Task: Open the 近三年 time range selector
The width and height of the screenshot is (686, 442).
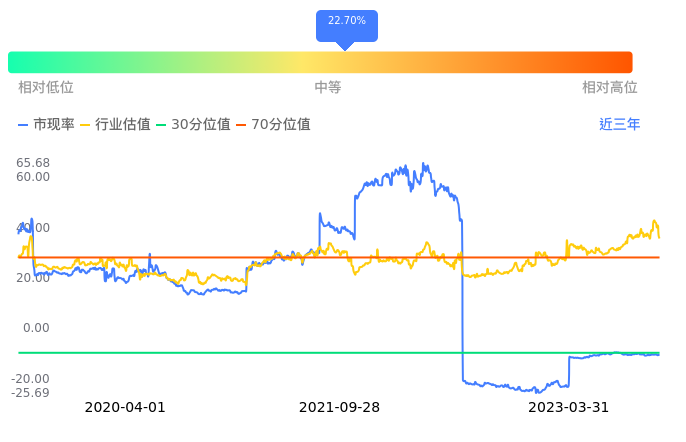Action: 620,125
